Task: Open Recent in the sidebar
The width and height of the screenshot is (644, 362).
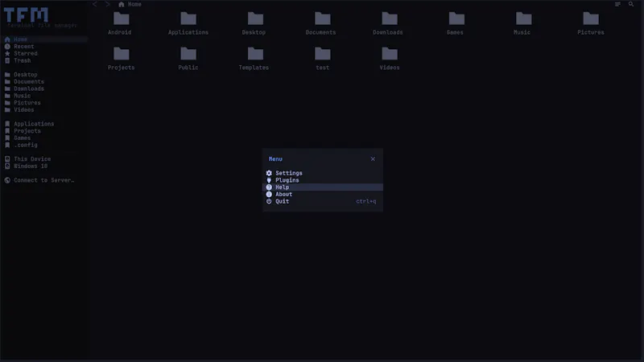Action: (x=44, y=47)
